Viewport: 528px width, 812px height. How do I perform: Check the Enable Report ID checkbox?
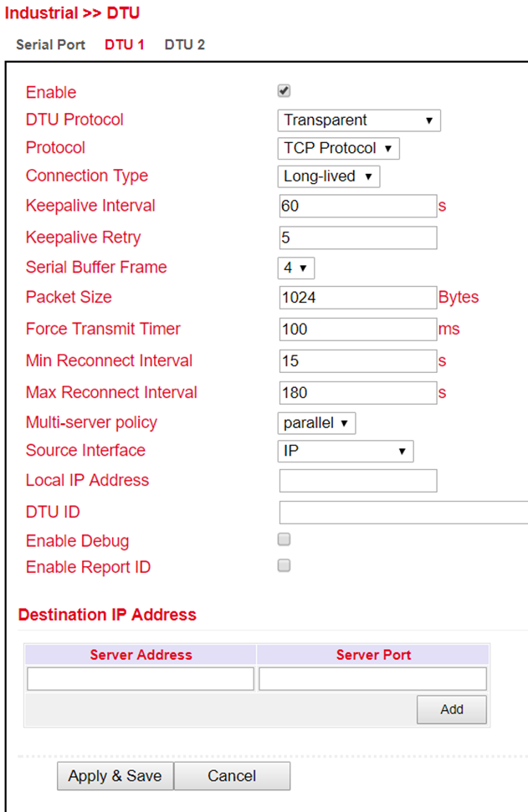point(284,565)
